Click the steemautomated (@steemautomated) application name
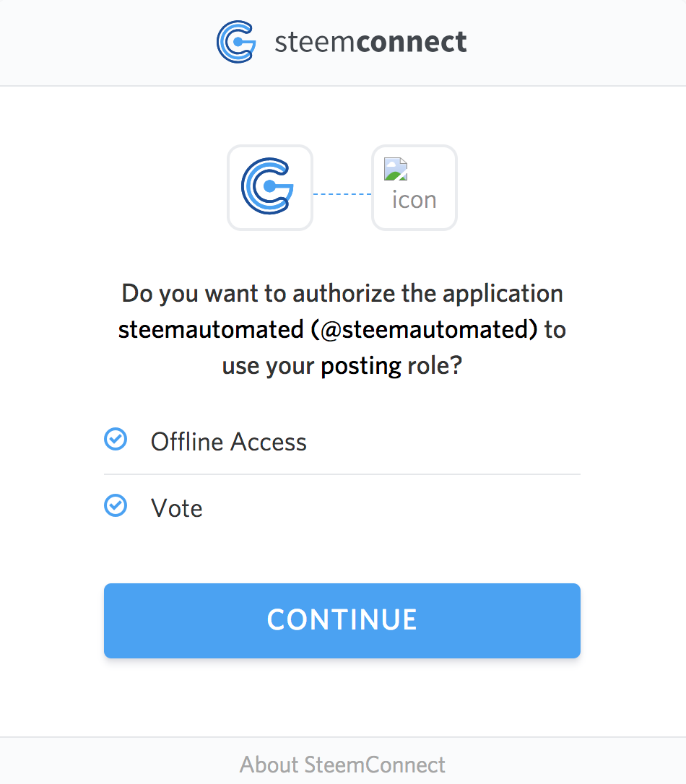This screenshot has width=686, height=784. pyautogui.click(x=328, y=330)
